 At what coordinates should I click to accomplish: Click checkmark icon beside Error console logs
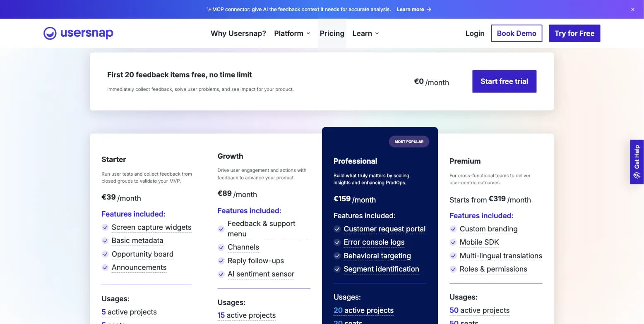click(x=337, y=242)
